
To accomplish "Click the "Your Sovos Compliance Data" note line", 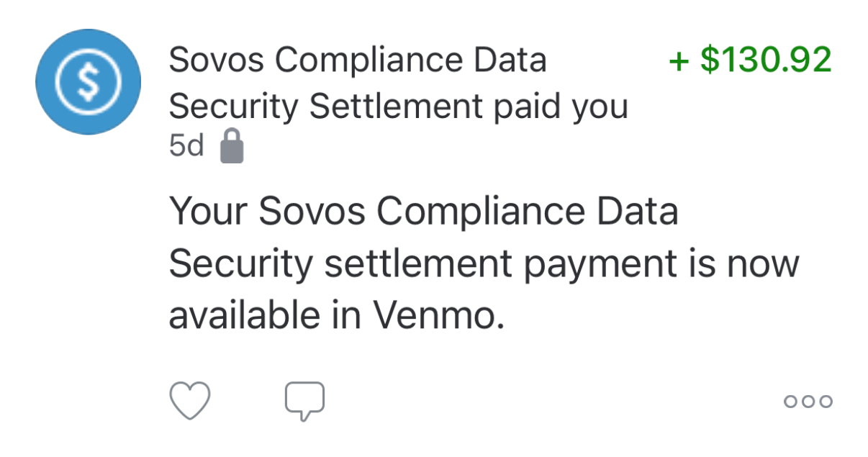I will click(423, 212).
